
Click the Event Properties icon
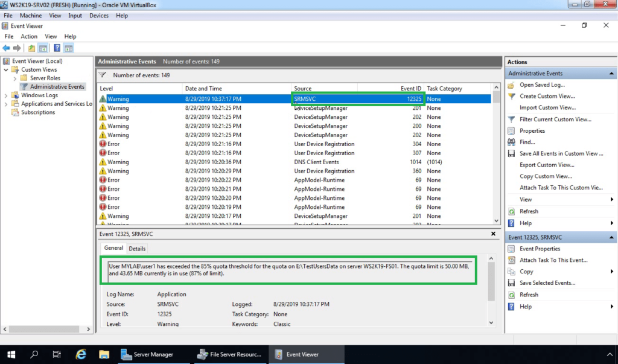point(511,249)
